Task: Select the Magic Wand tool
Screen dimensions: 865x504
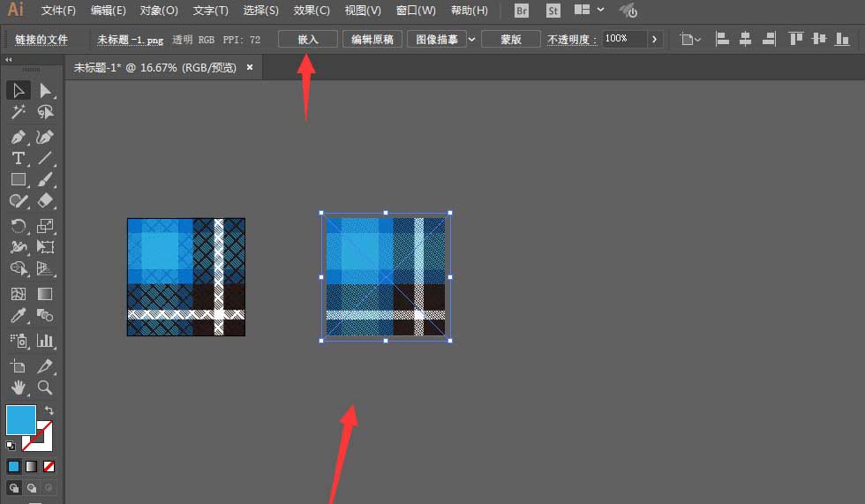Action: coord(19,112)
